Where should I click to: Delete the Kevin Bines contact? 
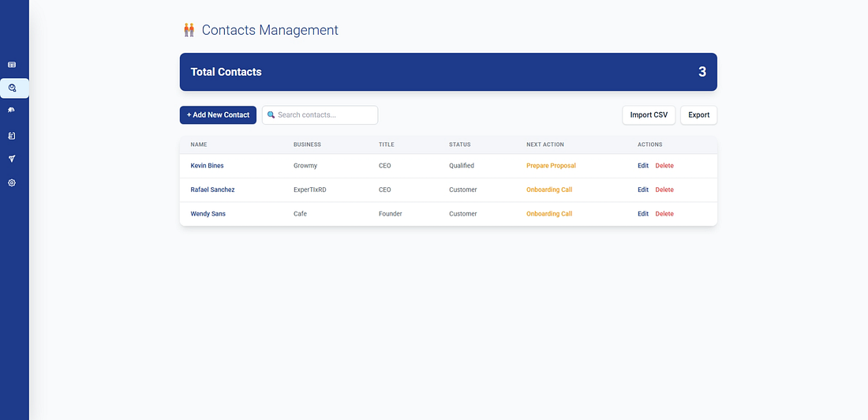pos(664,166)
